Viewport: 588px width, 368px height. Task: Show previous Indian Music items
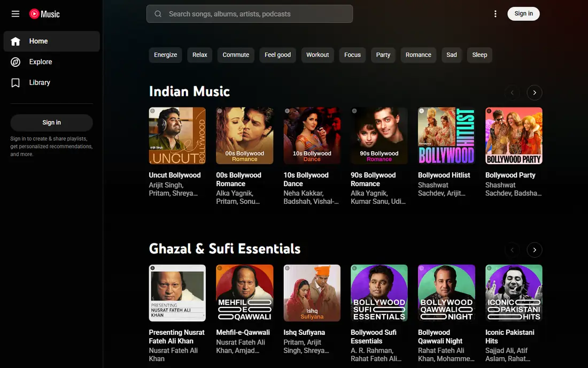[x=512, y=93]
